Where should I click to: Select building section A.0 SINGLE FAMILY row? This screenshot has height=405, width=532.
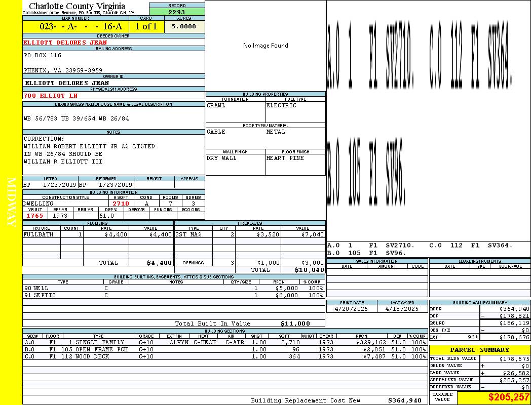point(225,342)
